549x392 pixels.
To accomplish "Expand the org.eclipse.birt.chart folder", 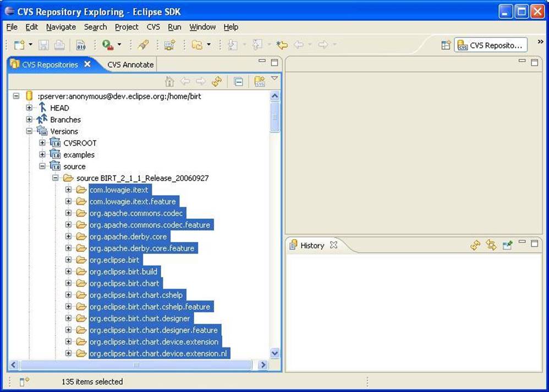I will pos(69,284).
